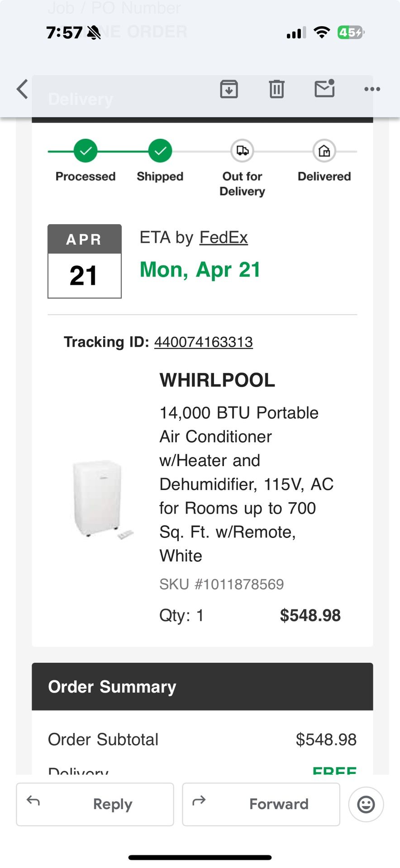The height and width of the screenshot is (868, 400).
Task: Tap the Processed checkmark icon
Action: pyautogui.click(x=85, y=151)
